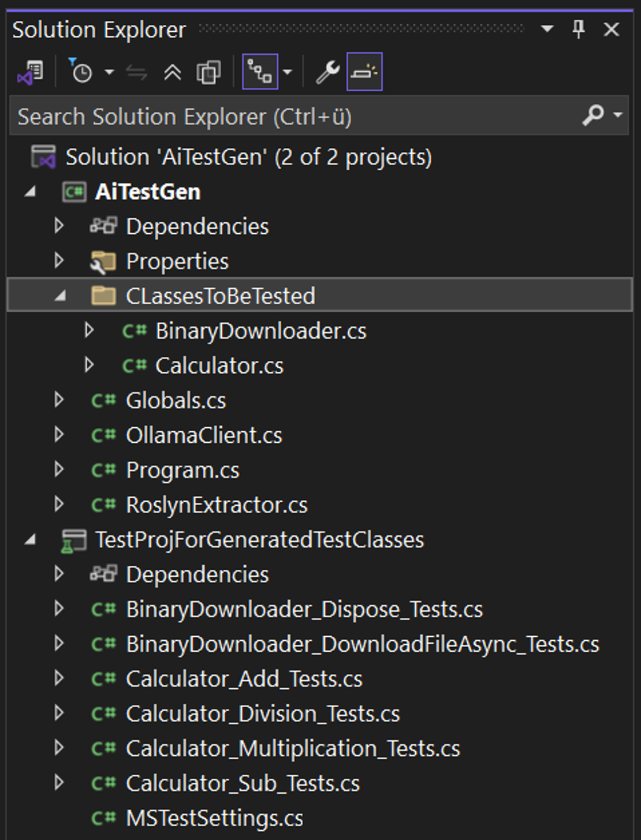Select RoslynExtractor.cs in the tree

[216, 505]
